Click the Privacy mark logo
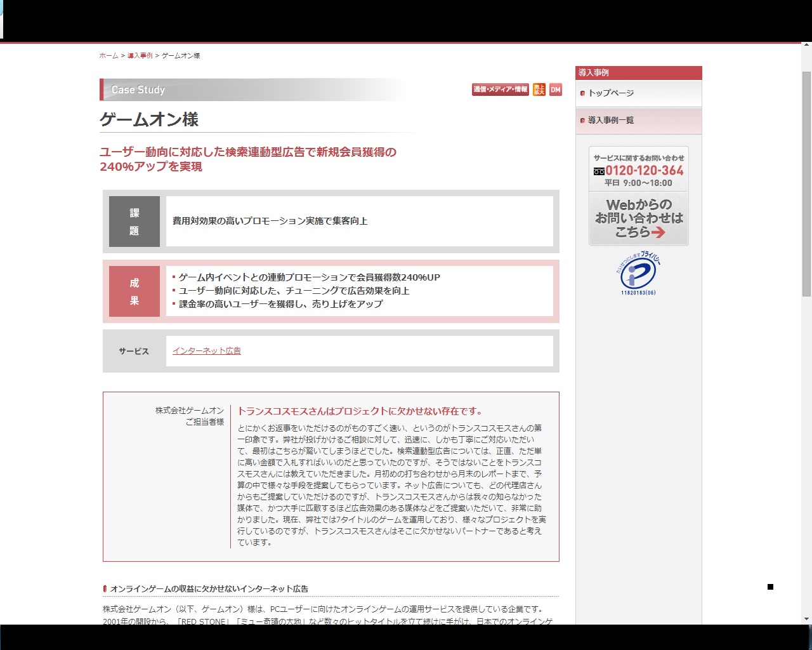This screenshot has height=650, width=812. tap(638, 274)
